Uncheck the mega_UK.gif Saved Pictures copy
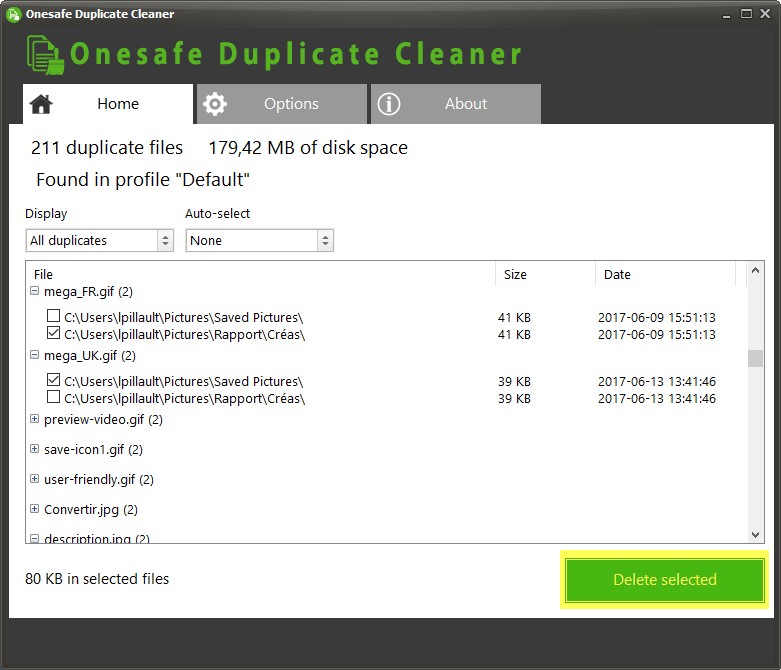The image size is (781, 670). [53, 380]
